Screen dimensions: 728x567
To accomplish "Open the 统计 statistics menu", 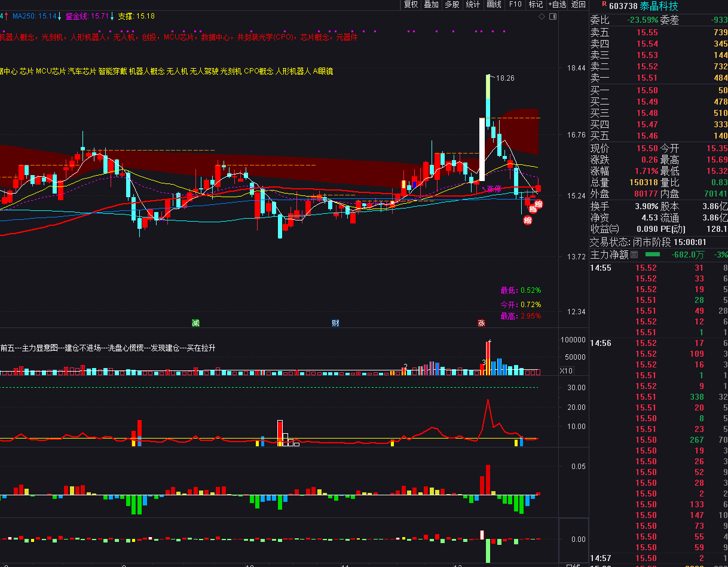I will click(473, 5).
